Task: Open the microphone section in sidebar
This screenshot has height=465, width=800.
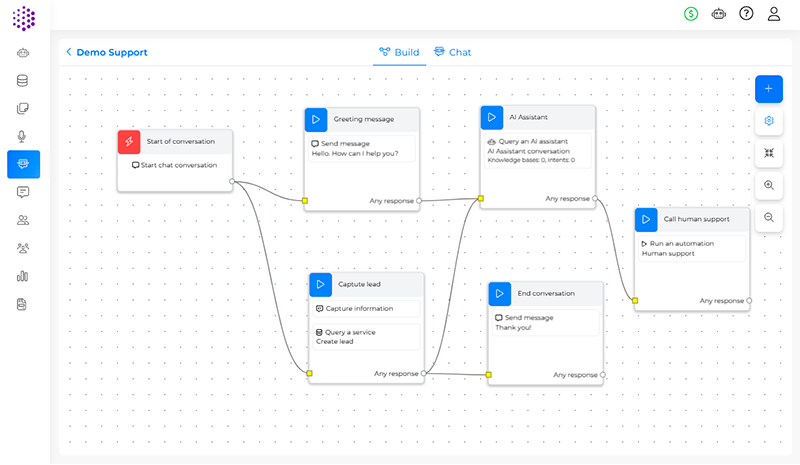Action: click(23, 136)
